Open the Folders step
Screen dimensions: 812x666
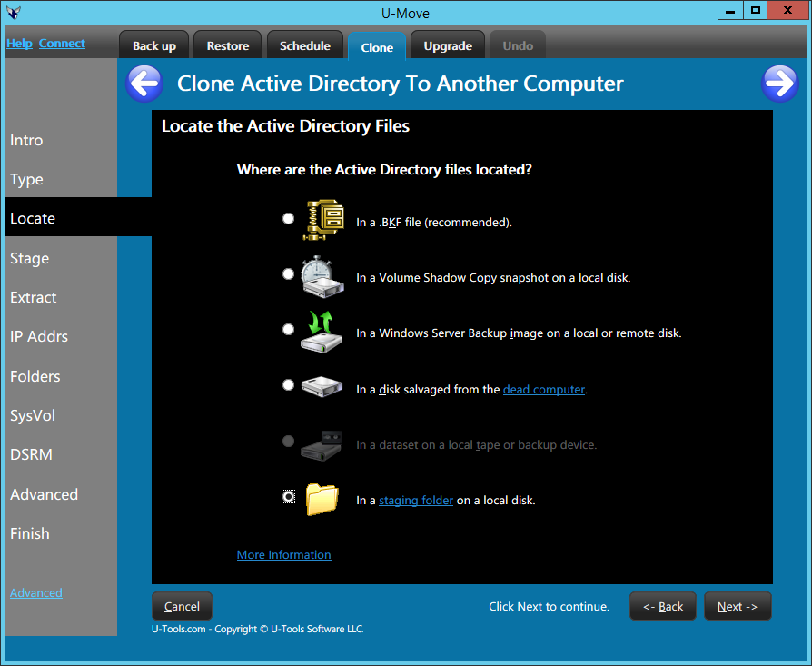(x=35, y=376)
